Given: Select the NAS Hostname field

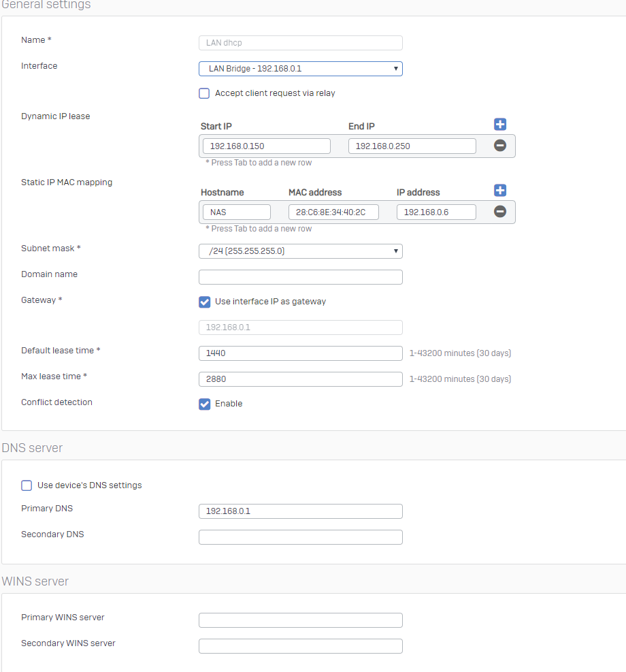Looking at the screenshot, I should (237, 212).
